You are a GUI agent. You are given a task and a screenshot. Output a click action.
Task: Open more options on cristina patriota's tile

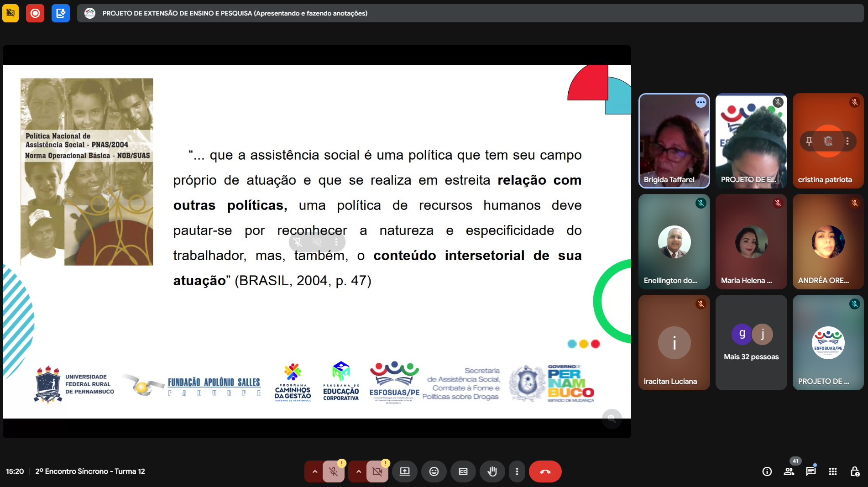click(847, 141)
